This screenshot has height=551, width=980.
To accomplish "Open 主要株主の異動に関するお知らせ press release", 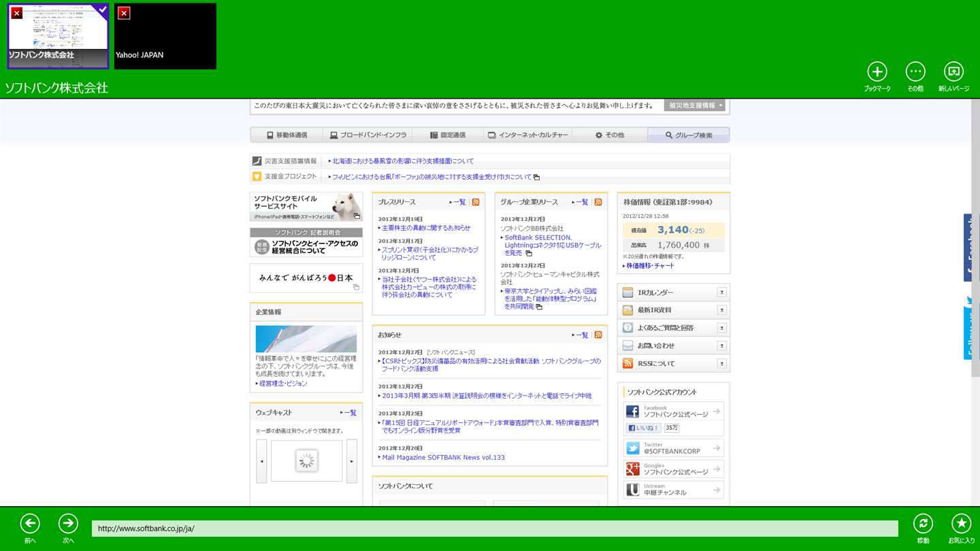I will click(426, 228).
